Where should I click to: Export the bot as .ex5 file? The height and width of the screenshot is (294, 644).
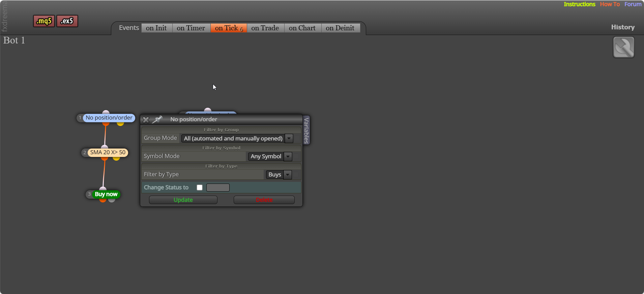pyautogui.click(x=67, y=21)
